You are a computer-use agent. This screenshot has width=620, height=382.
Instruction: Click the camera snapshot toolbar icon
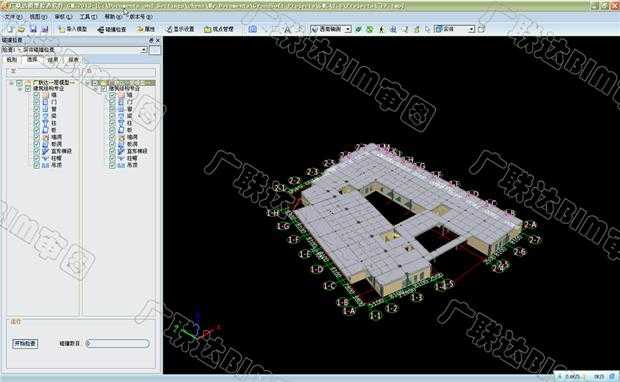tap(253, 29)
